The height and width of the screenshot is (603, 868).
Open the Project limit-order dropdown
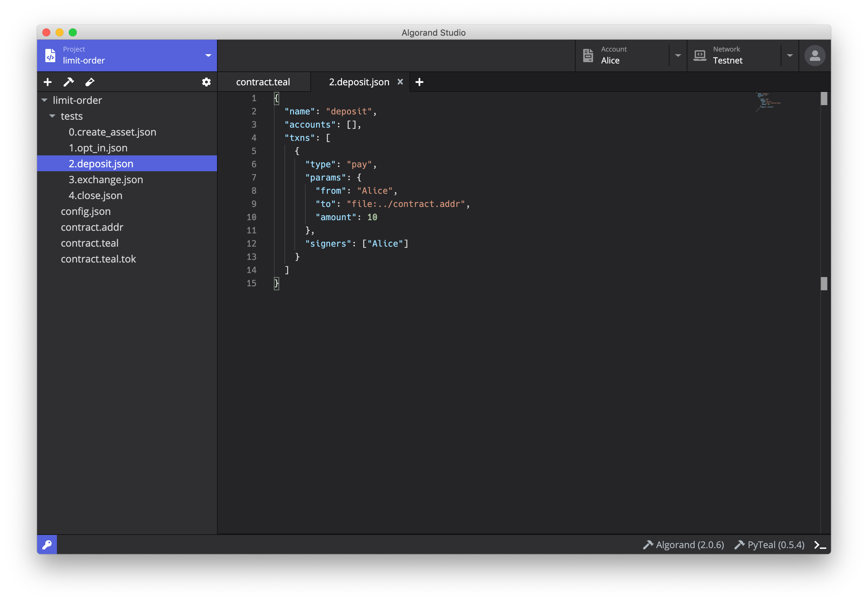coord(208,56)
